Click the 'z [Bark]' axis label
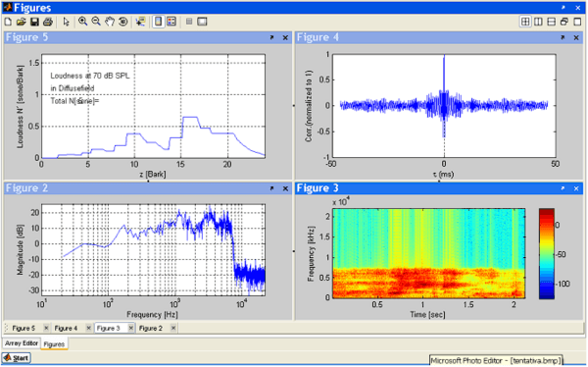 (153, 175)
